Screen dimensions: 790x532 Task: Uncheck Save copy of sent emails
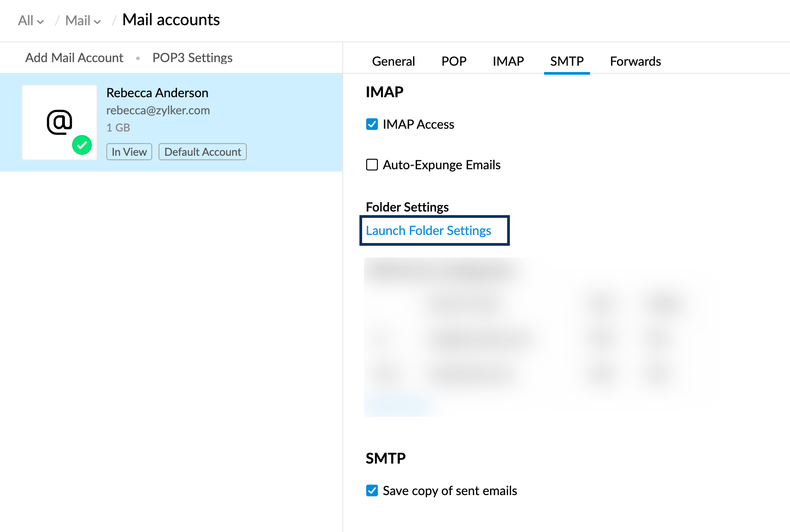pos(372,491)
